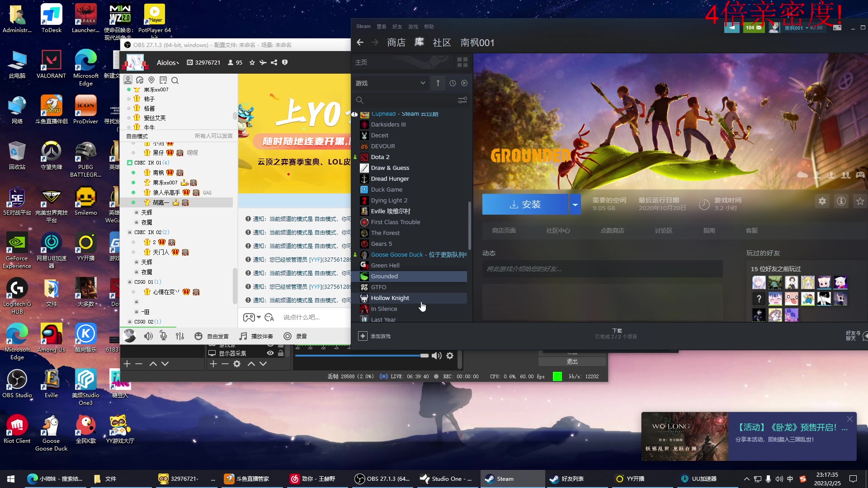The height and width of the screenshot is (488, 868).
Task: Report the YY channel via shield icon
Action: (285, 62)
